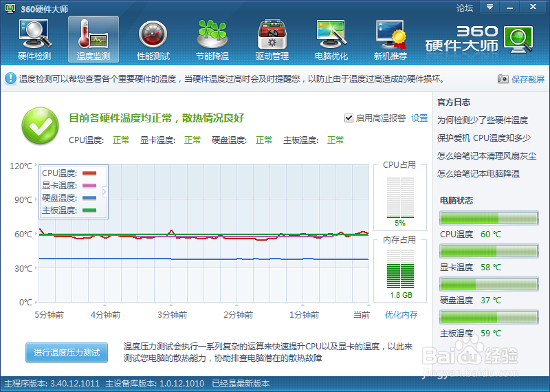Open log 保护爱机 CPU温度知多少
The width and height of the screenshot is (550, 392).
[484, 138]
